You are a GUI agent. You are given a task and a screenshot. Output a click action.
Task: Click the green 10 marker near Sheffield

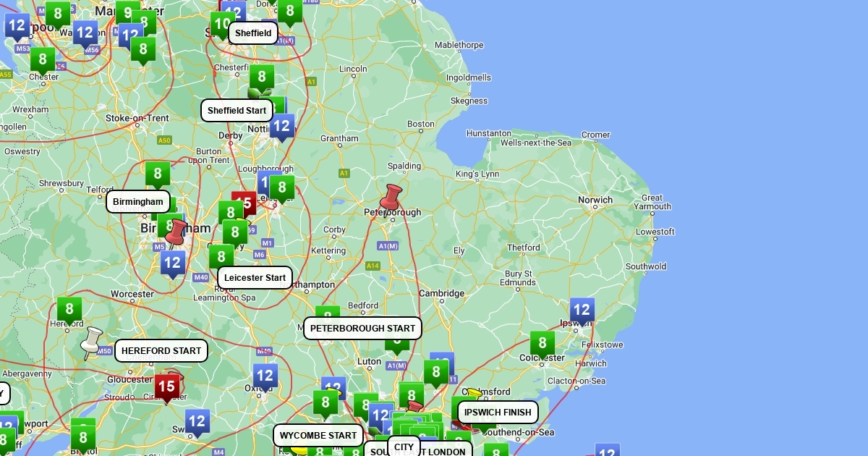click(222, 24)
